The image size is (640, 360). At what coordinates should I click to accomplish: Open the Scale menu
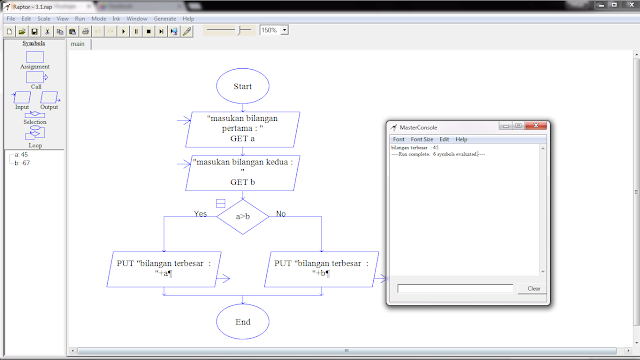(44, 19)
